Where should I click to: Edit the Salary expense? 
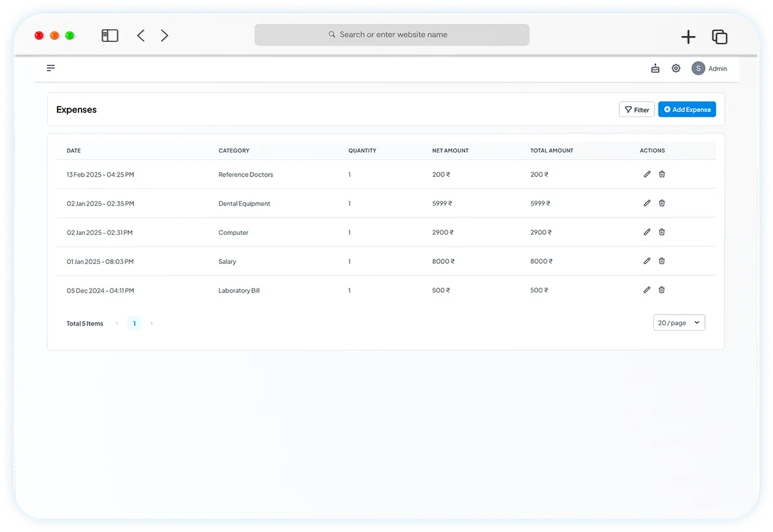tap(647, 261)
